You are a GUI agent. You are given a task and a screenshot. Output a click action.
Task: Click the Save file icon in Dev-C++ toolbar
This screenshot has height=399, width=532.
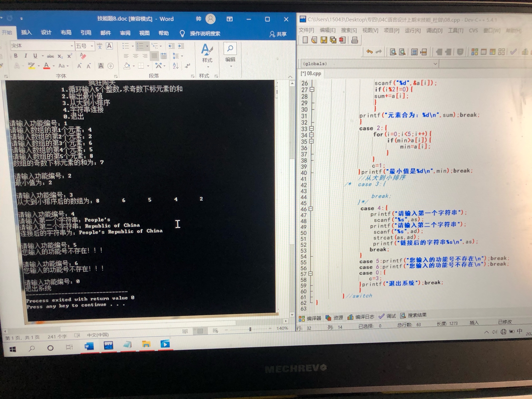(323, 40)
